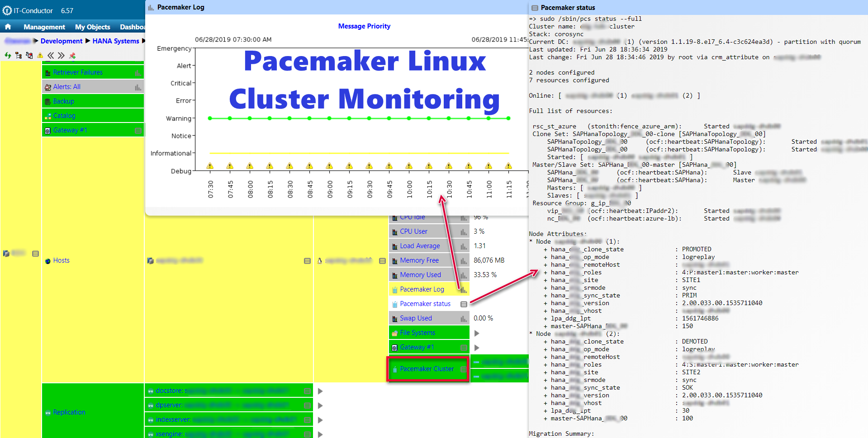Open Alerts: All link
The height and width of the screenshot is (438, 868).
[x=67, y=87]
